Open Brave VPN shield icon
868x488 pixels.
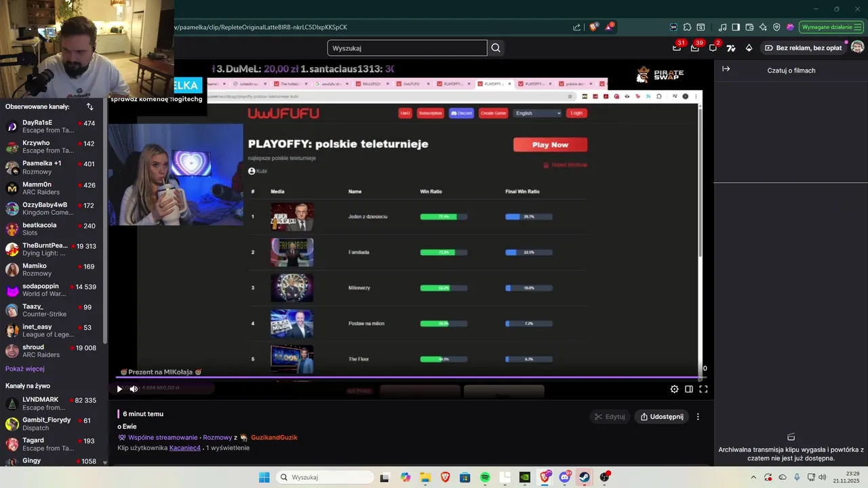point(776,27)
